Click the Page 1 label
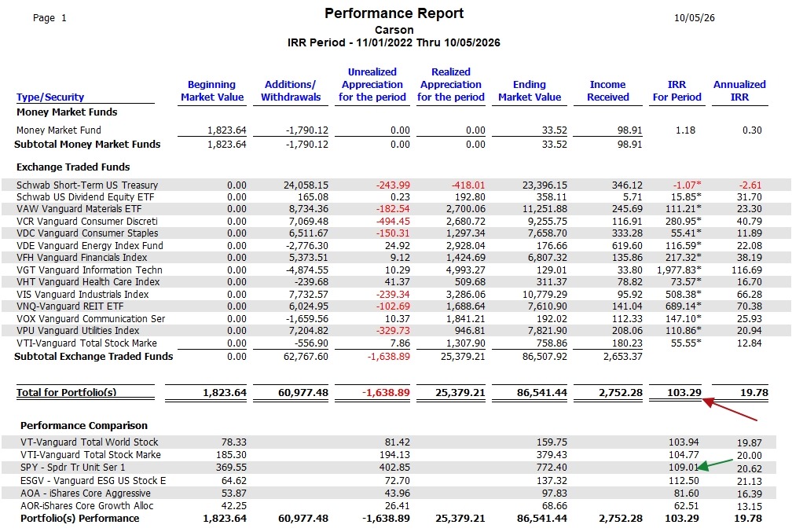 tap(49, 18)
